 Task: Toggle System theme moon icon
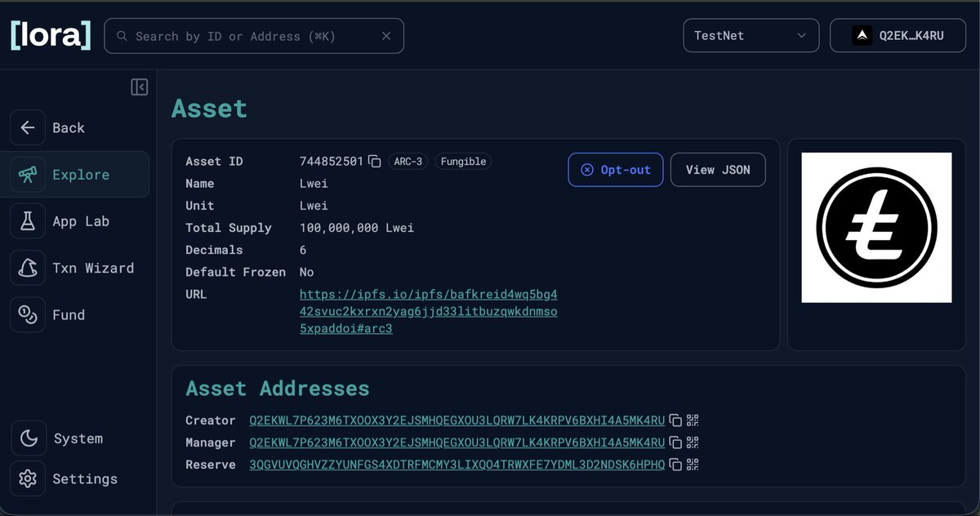(29, 438)
